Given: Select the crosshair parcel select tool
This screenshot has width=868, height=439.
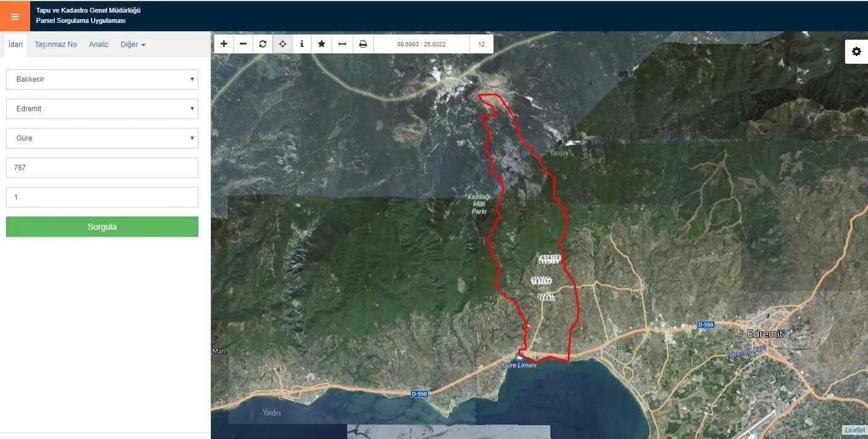Looking at the screenshot, I should point(283,44).
